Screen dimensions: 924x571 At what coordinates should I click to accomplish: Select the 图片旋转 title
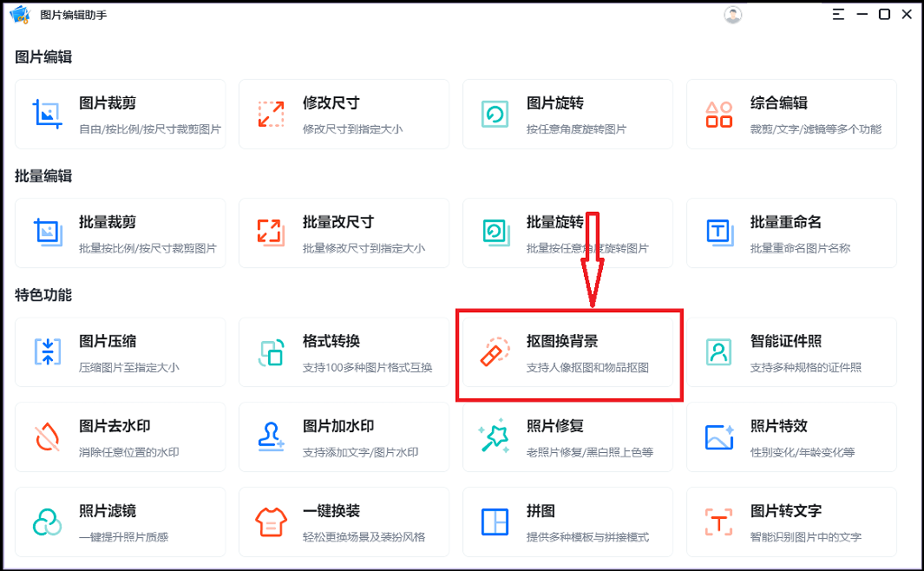pos(555,103)
